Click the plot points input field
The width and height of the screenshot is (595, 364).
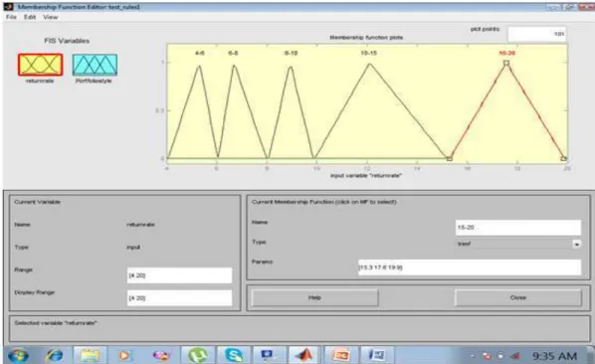coord(537,34)
